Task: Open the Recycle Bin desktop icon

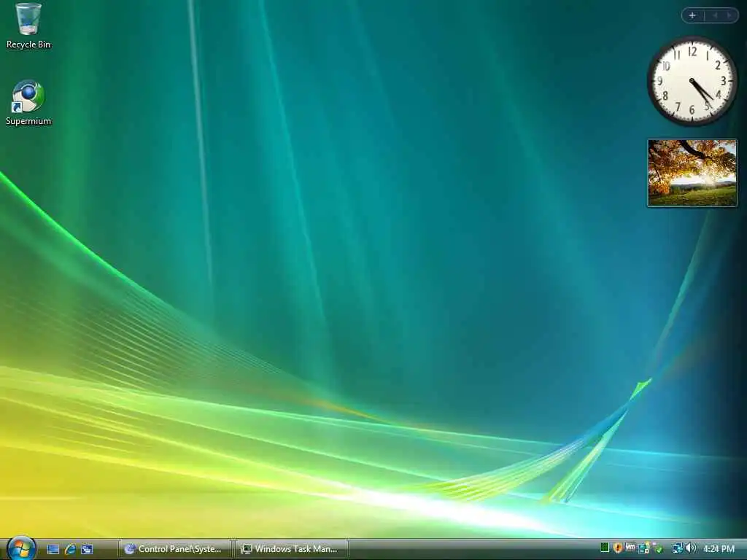Action: tap(28, 26)
